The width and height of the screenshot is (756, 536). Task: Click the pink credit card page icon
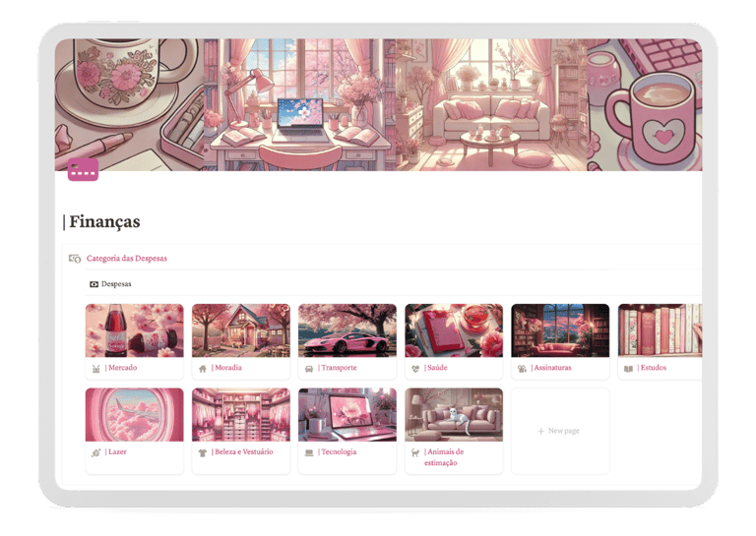83,169
